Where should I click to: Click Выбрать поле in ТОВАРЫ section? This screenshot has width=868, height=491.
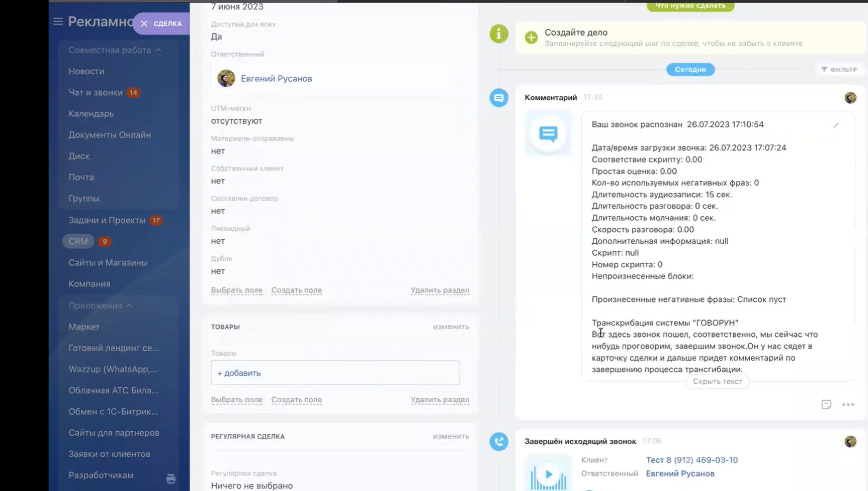(237, 400)
